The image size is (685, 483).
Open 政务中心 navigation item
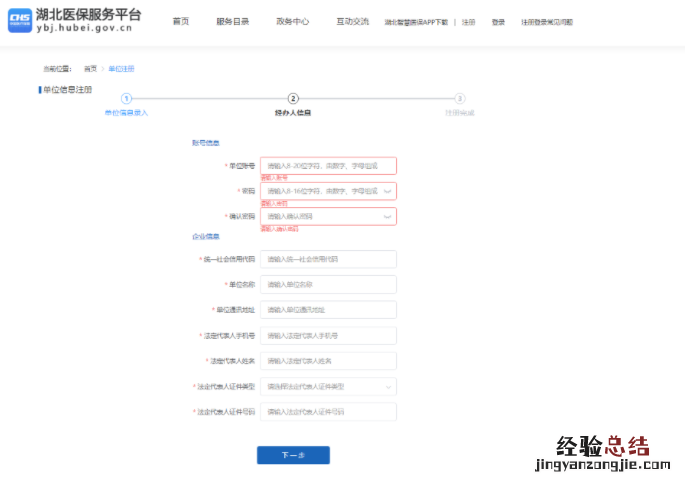(x=292, y=21)
